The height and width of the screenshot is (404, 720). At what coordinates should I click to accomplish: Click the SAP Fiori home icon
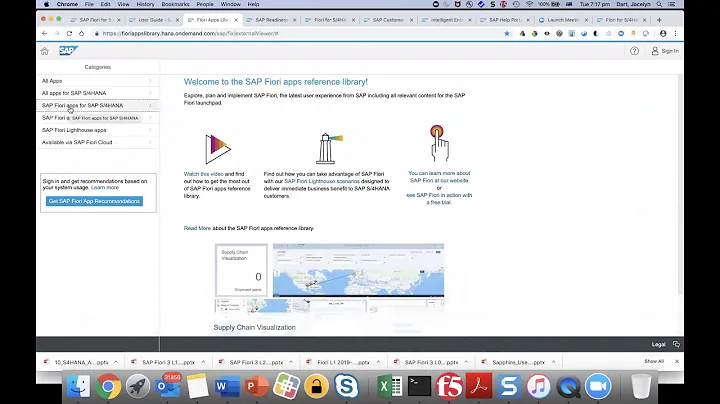tap(45, 51)
